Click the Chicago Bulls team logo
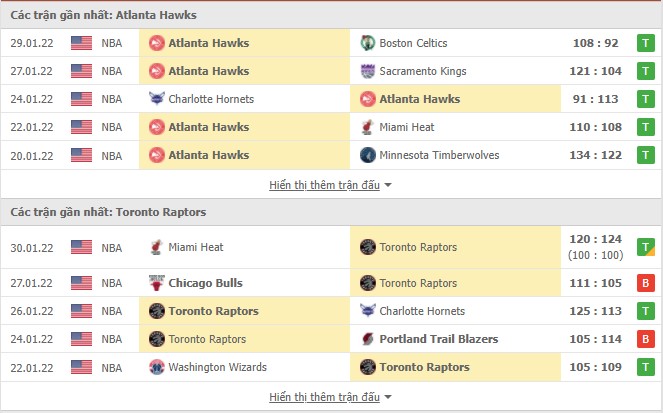 point(156,283)
